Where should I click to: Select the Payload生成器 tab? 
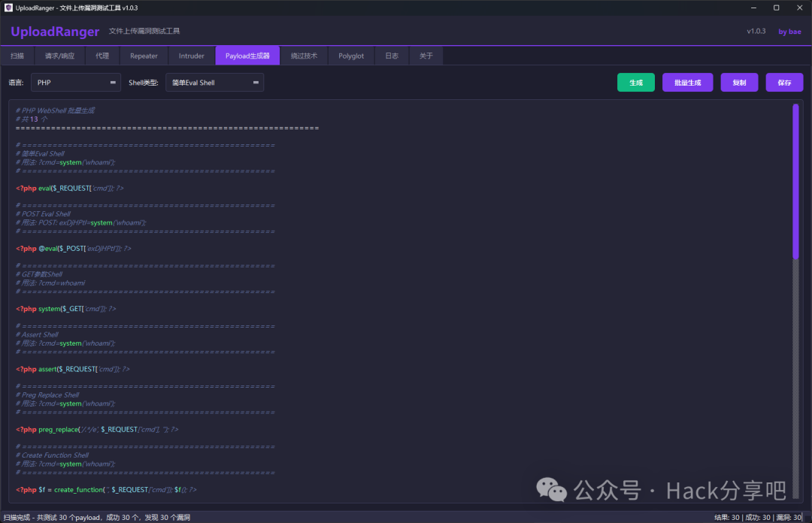247,56
